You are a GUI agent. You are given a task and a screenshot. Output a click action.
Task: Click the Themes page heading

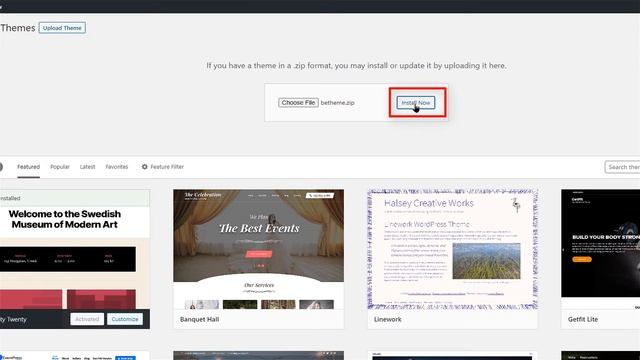(18, 28)
